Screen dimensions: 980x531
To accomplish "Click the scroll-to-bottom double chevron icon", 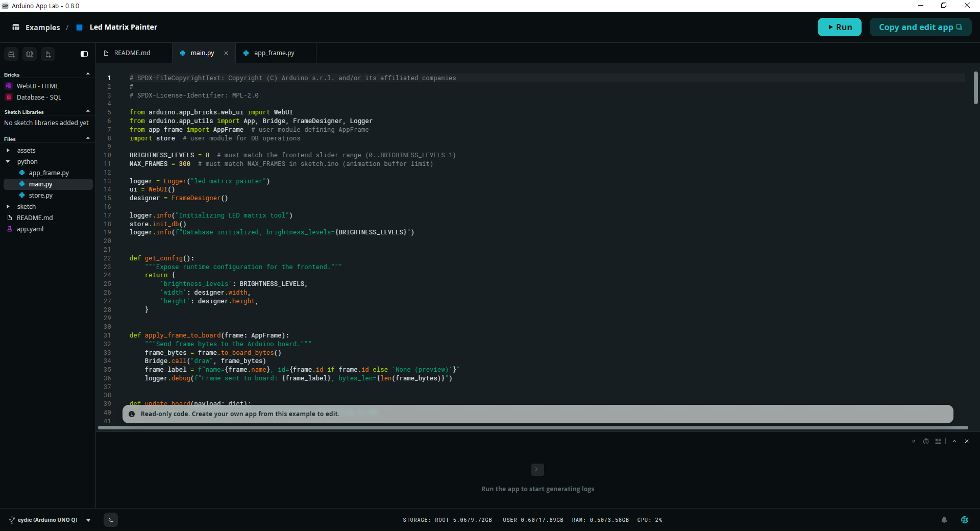I will coord(914,441).
